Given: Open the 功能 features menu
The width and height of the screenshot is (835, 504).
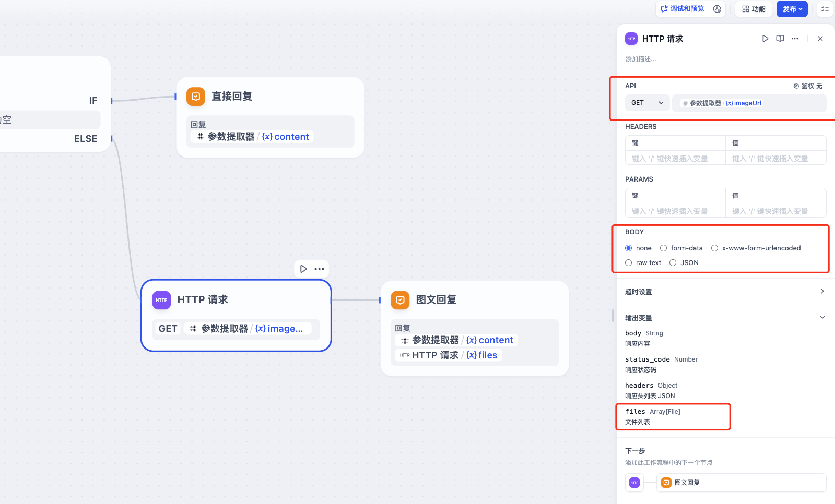Looking at the screenshot, I should point(754,9).
